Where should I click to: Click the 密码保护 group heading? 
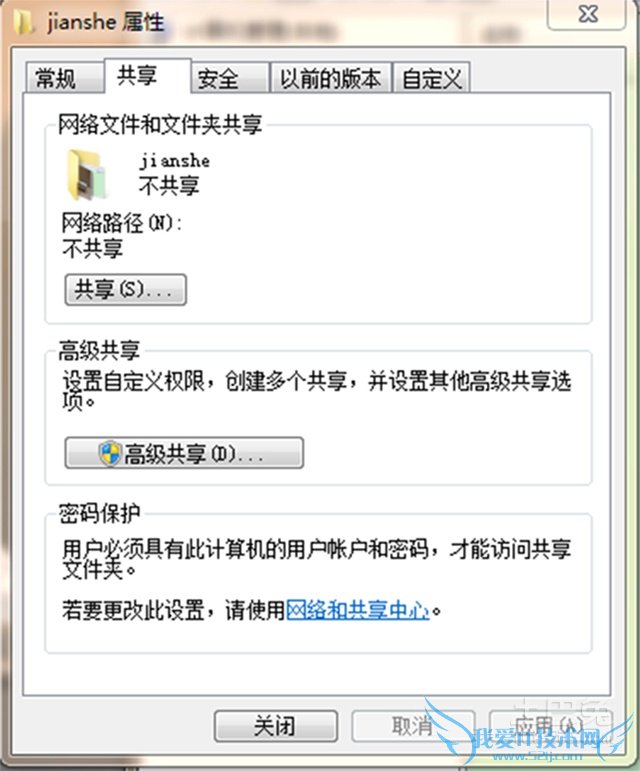[x=99, y=513]
